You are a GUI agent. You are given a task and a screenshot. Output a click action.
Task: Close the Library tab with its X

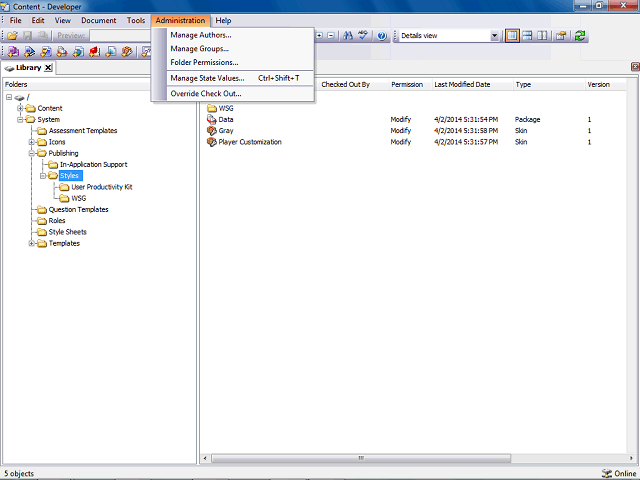[48, 68]
